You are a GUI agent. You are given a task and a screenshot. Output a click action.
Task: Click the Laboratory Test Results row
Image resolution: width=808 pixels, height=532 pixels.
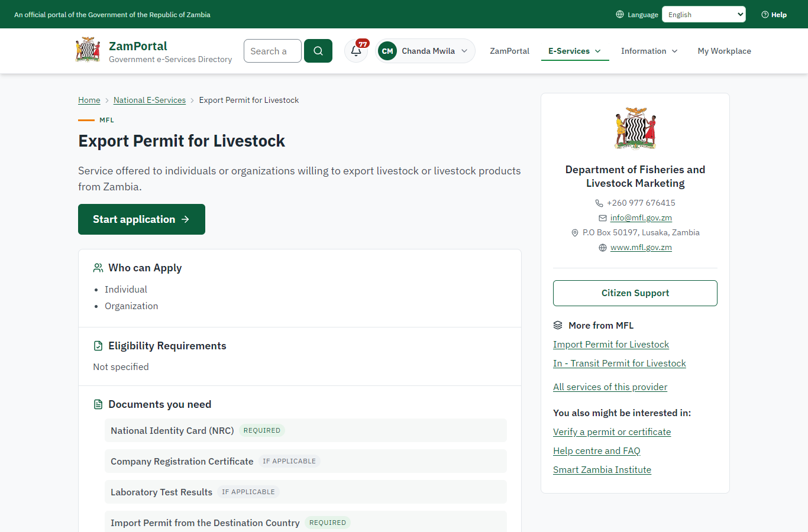coord(306,492)
